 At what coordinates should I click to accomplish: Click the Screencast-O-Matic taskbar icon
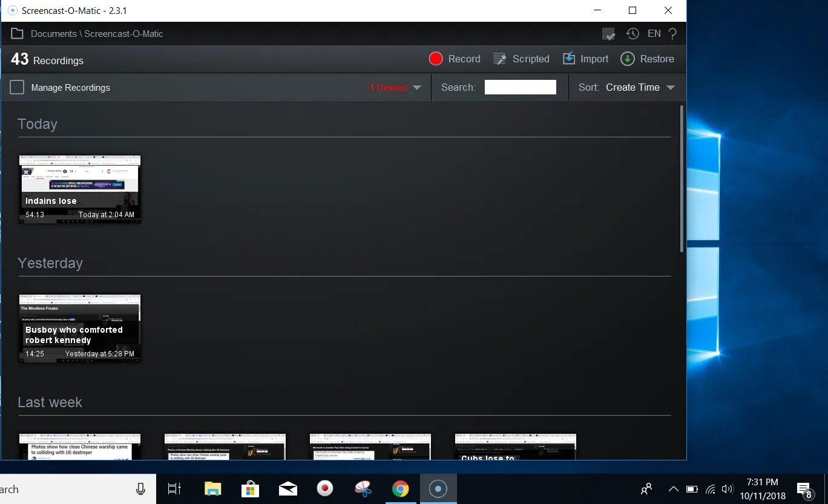(438, 489)
